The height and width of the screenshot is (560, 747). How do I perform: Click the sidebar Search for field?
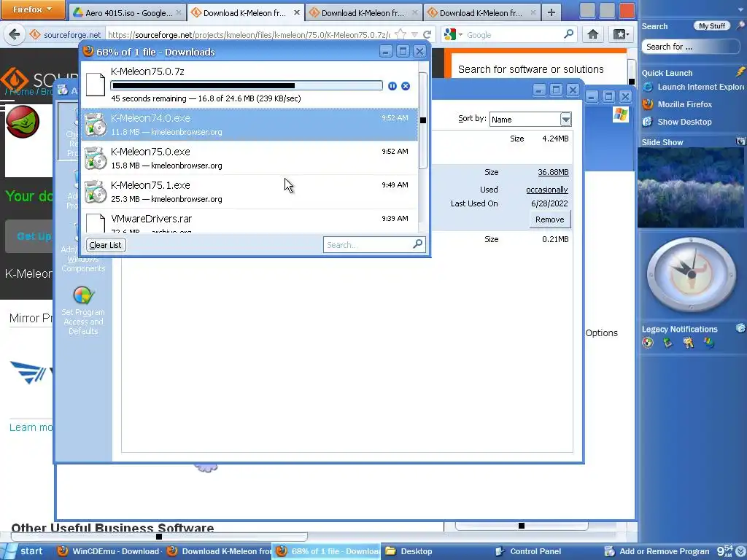690,47
